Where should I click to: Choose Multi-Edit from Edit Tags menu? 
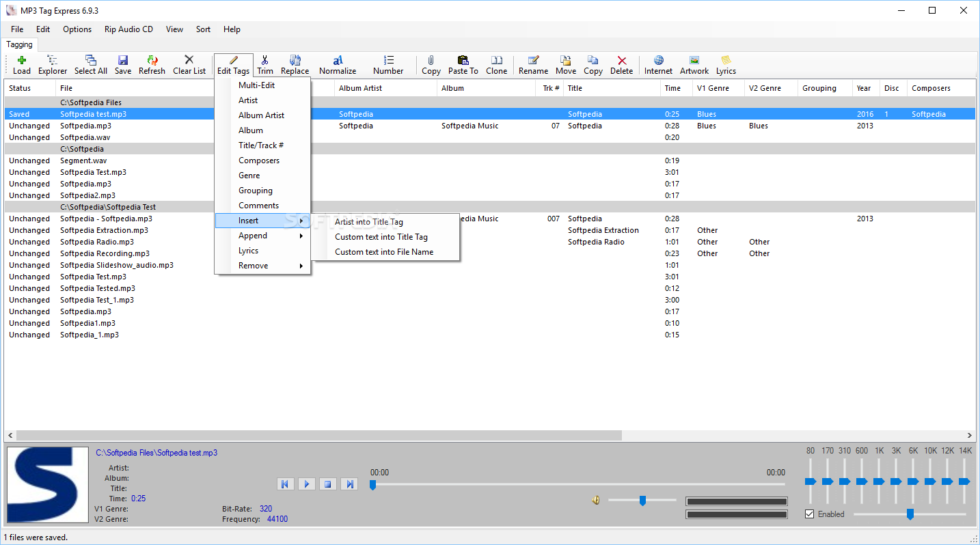click(x=263, y=85)
